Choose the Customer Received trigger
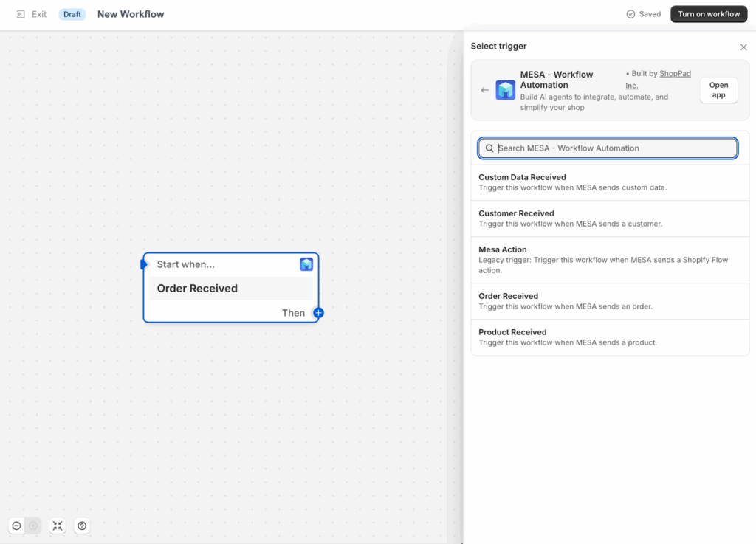The height and width of the screenshot is (544, 756). [610, 218]
